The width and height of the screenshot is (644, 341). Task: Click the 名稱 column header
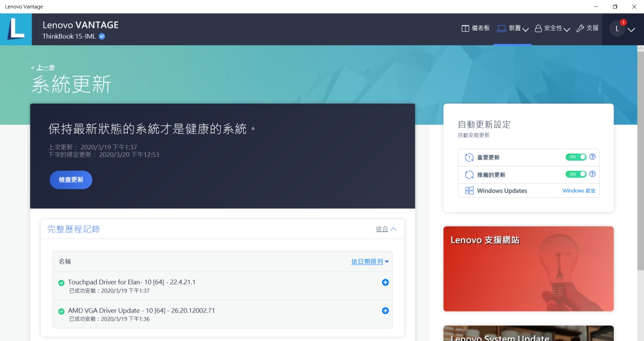pyautogui.click(x=65, y=262)
